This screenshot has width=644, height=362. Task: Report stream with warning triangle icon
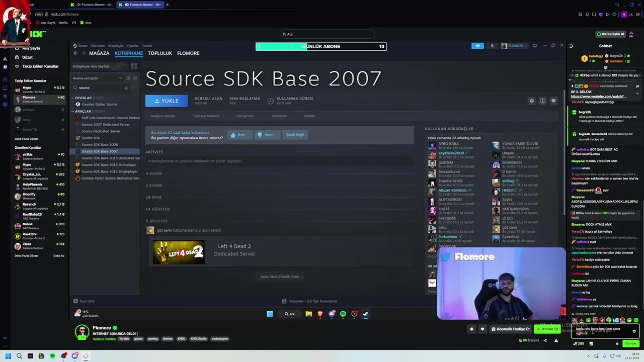(x=556, y=340)
